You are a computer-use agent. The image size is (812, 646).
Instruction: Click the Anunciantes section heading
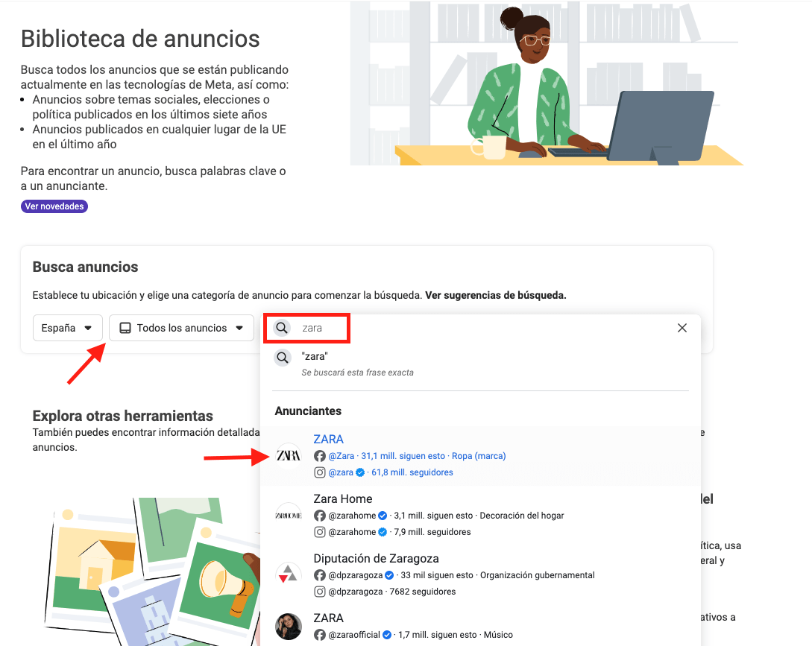308,411
